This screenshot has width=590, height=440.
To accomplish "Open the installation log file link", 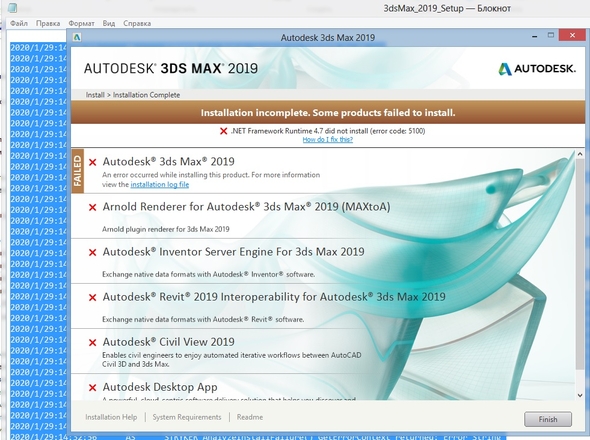I will (x=160, y=184).
